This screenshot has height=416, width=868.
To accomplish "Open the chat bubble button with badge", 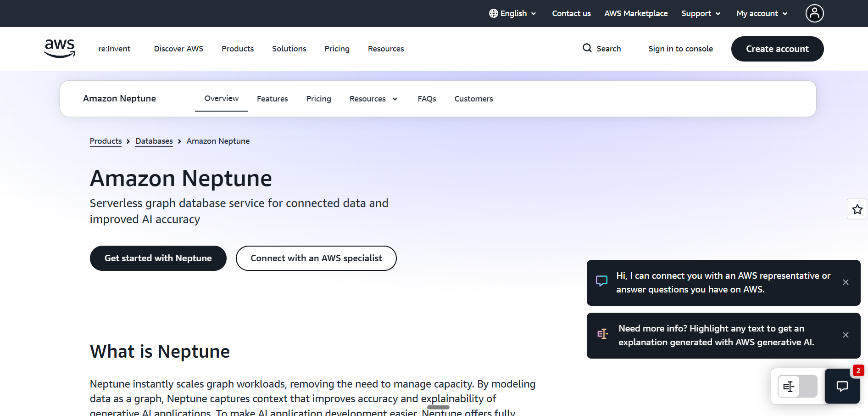I will (x=842, y=386).
